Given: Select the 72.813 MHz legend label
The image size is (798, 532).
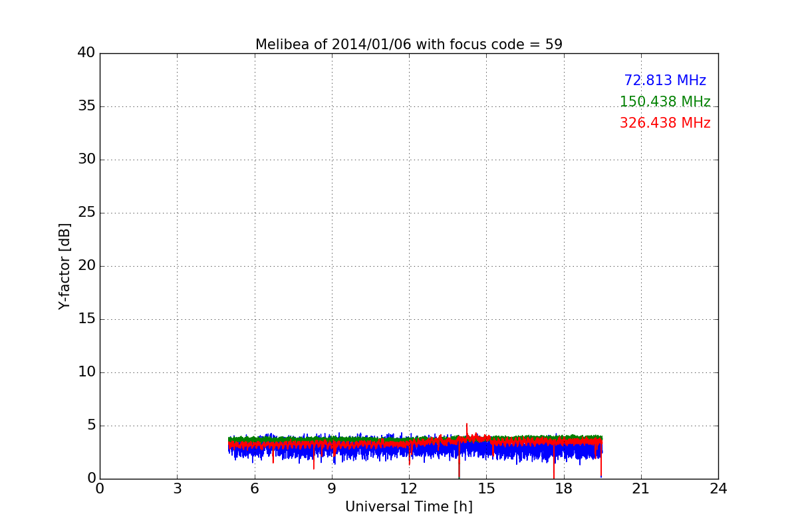Looking at the screenshot, I should tap(665, 80).
